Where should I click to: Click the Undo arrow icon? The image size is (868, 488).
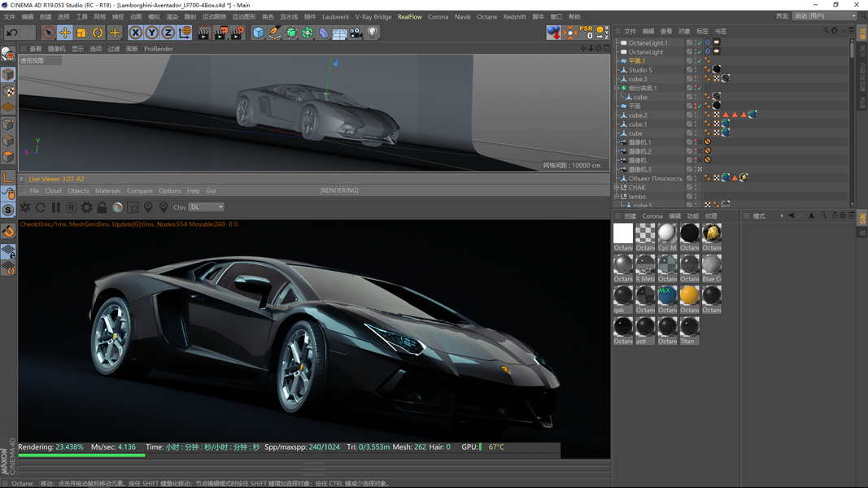point(11,33)
